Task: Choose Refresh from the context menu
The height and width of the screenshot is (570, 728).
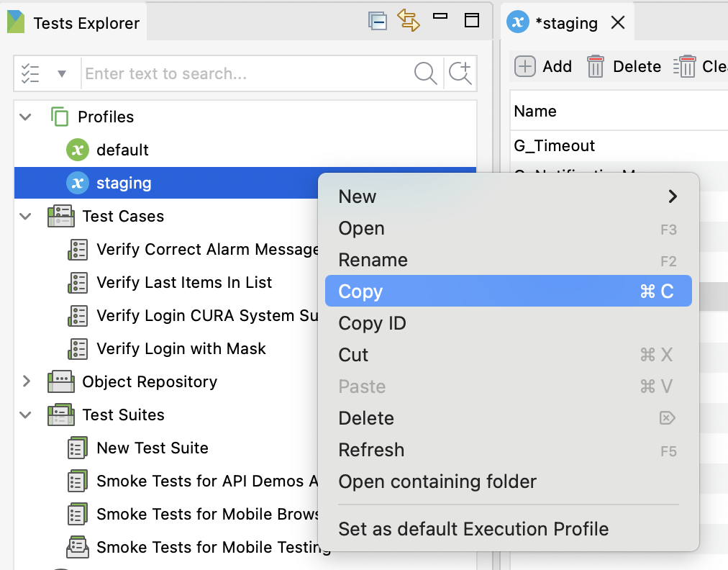Action: click(x=509, y=450)
